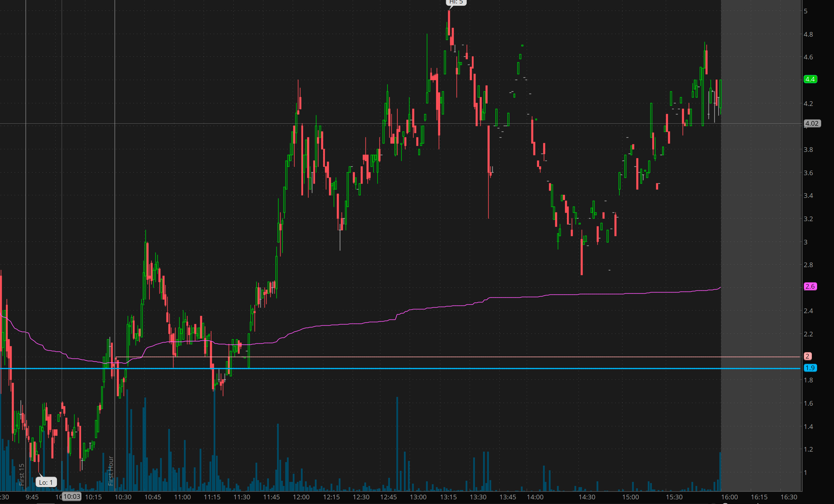Select the magenta 2.6 VWAP price tag
This screenshot has width=834, height=504.
[x=810, y=286]
